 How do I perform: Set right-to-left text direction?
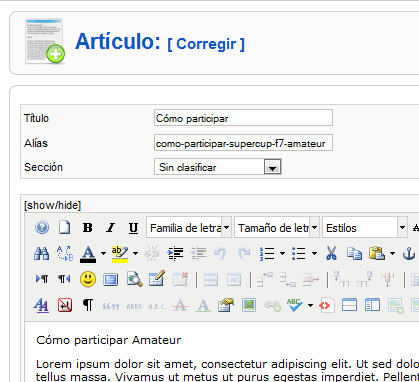point(64,279)
